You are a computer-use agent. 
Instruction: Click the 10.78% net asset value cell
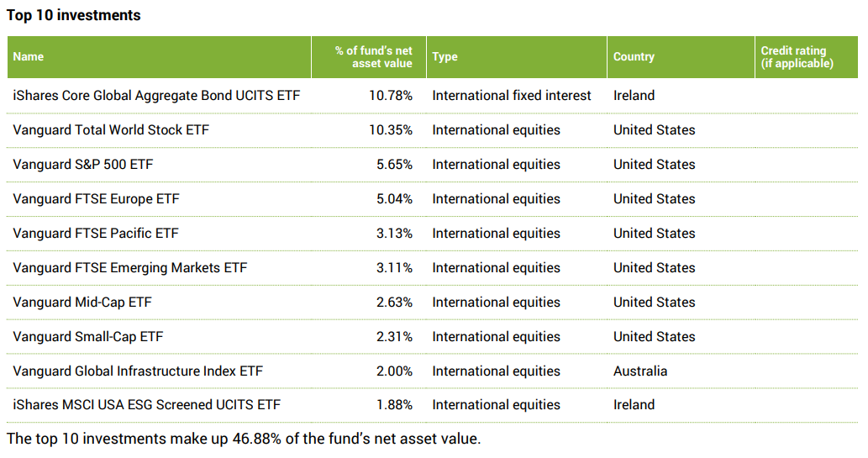point(391,95)
